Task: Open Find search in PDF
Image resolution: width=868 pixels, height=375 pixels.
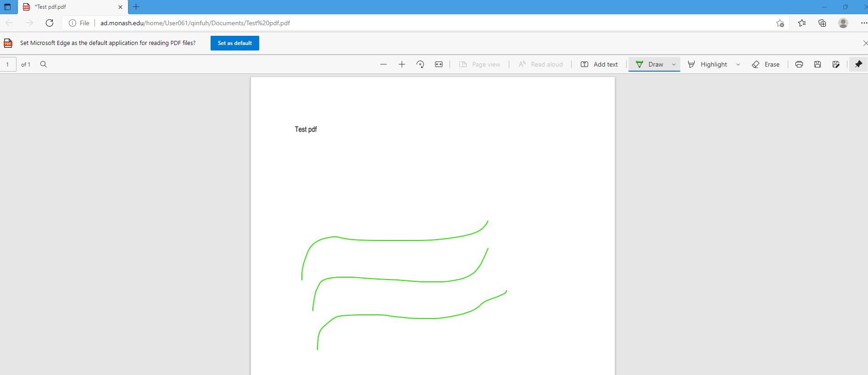Action: (44, 64)
